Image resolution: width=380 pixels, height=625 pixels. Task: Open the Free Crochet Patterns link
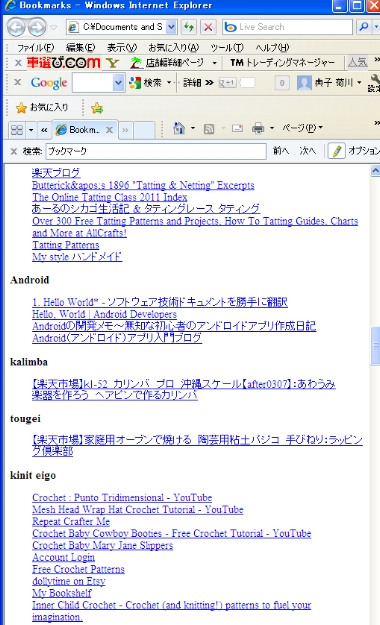pos(78,569)
